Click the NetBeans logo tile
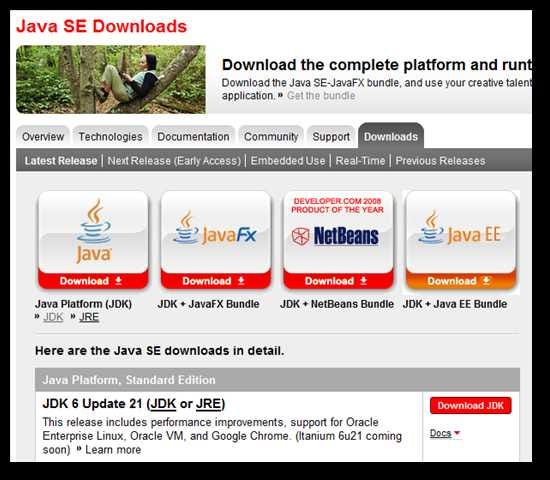 click(x=338, y=232)
